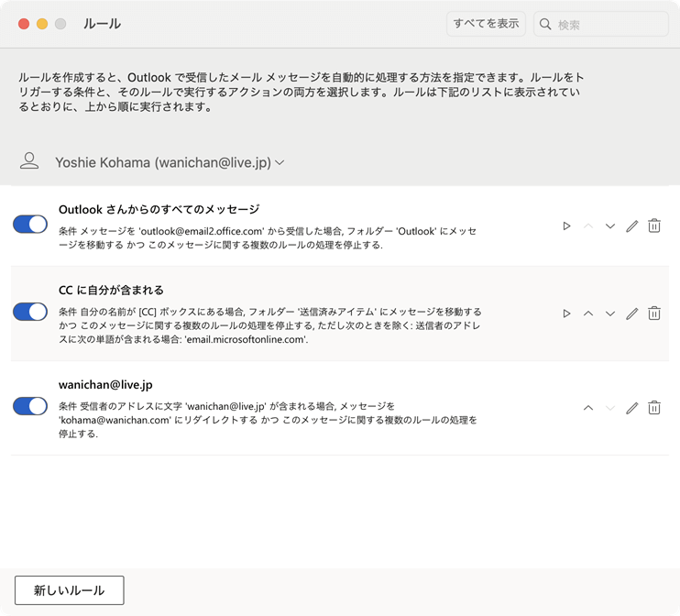Disable the Outlook messages rule toggle
The image size is (680, 616).
click(x=30, y=225)
